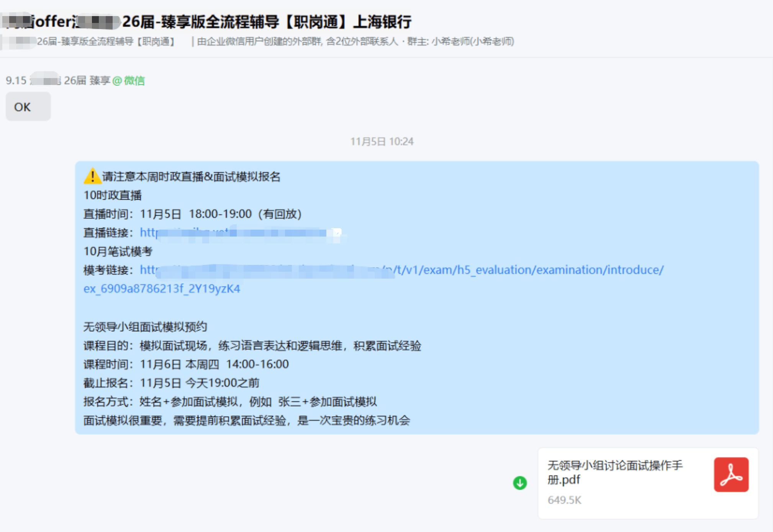This screenshot has height=532, width=773.
Task: Click the ex_6909a8786213f_2Y19yzK4 link text
Action: 162,289
